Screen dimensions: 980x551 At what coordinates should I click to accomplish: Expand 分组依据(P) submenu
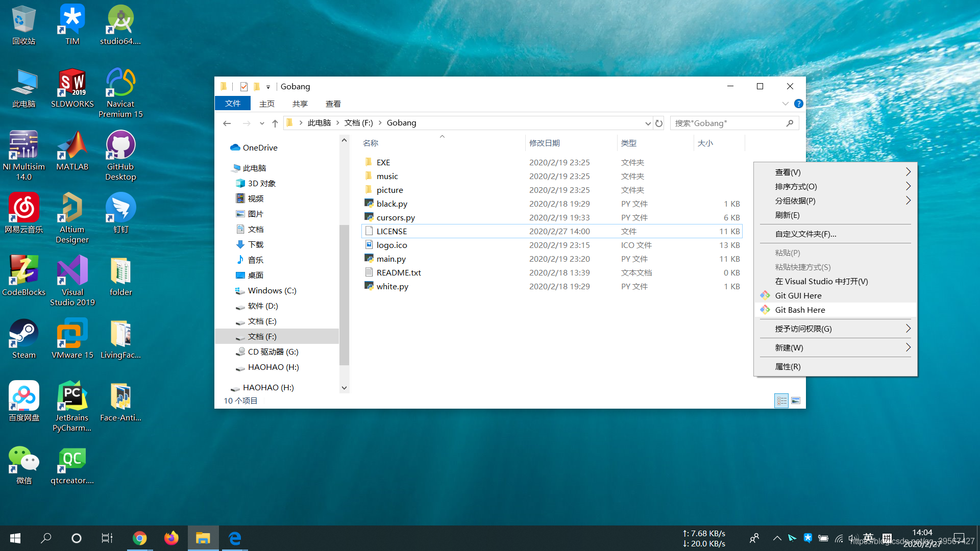836,201
